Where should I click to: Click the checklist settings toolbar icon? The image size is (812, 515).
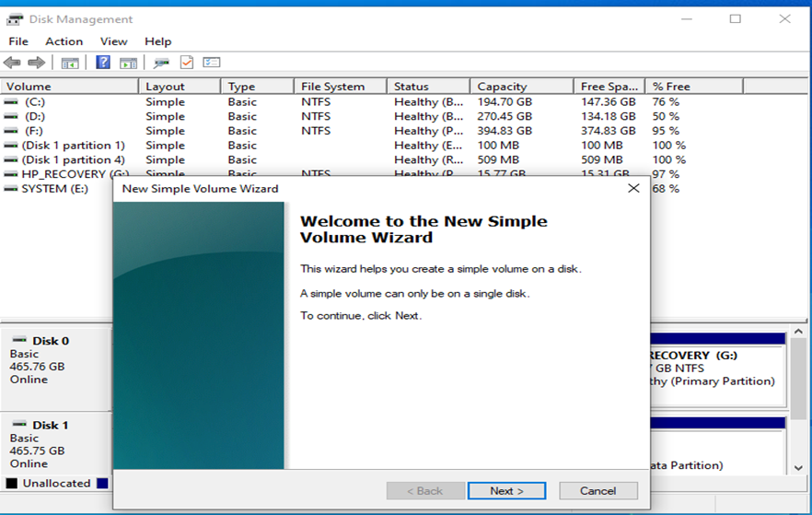pos(212,63)
